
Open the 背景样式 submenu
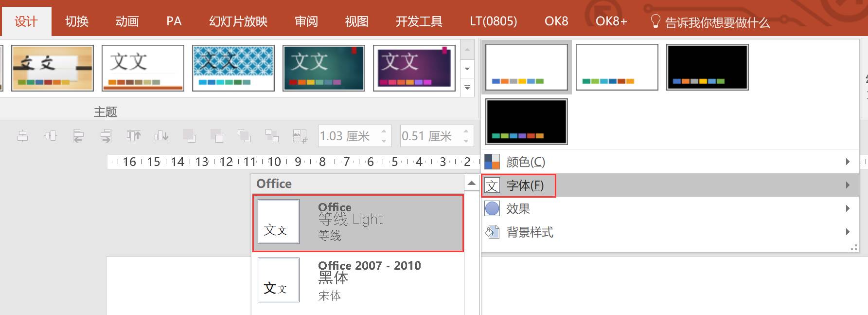click(670, 232)
